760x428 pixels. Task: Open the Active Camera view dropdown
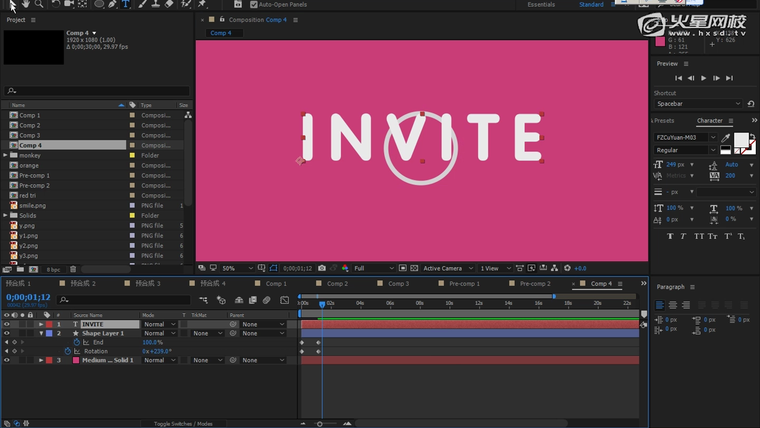[446, 268]
